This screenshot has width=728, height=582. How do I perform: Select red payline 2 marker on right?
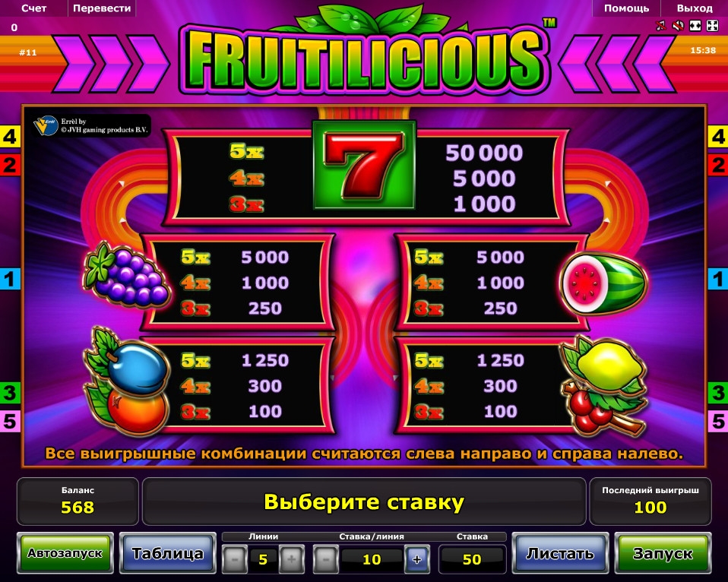[x=718, y=165]
